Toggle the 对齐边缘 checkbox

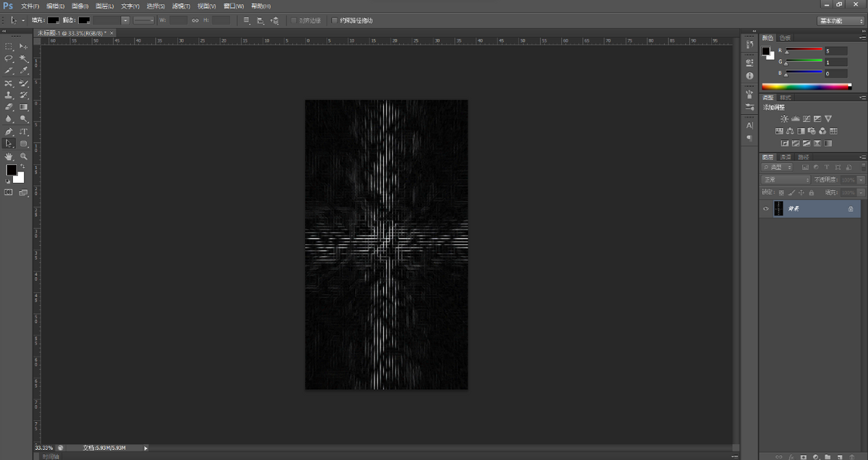pos(294,20)
